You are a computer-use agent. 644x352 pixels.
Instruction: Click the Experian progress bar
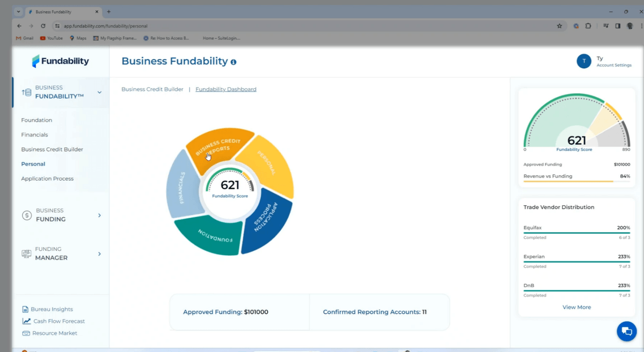point(576,262)
